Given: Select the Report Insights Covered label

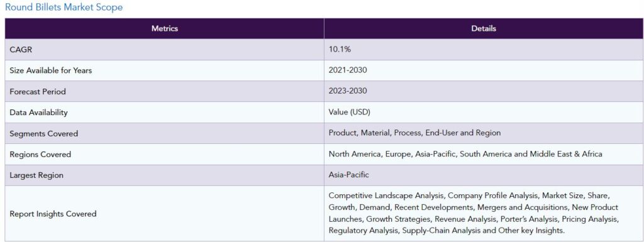Looking at the screenshot, I should tap(53, 214).
